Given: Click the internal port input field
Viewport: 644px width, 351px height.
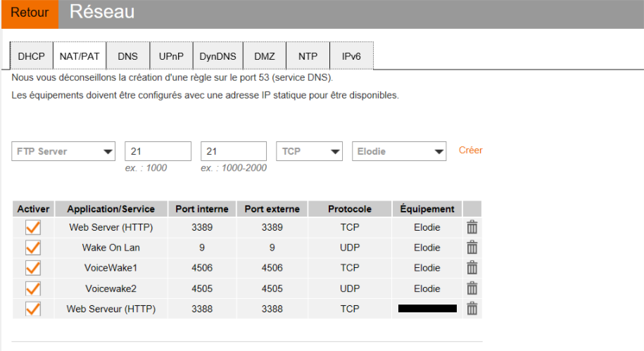Looking at the screenshot, I should (x=158, y=151).
